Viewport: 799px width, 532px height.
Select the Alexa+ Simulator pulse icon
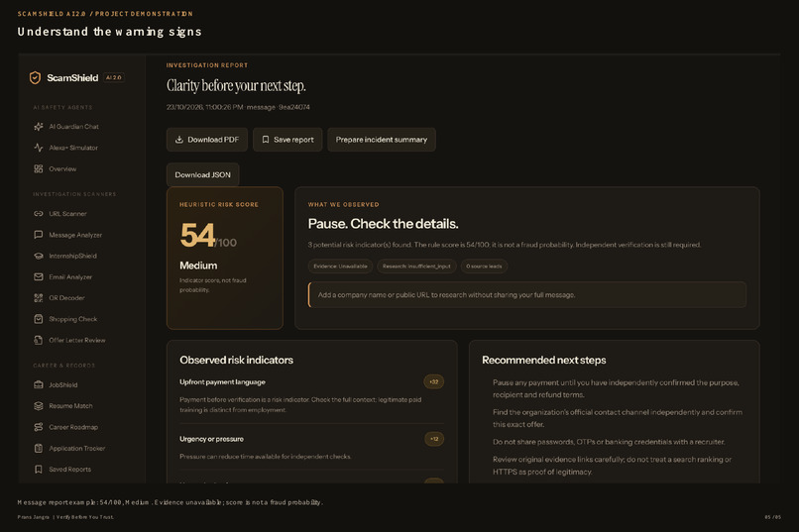(x=39, y=148)
